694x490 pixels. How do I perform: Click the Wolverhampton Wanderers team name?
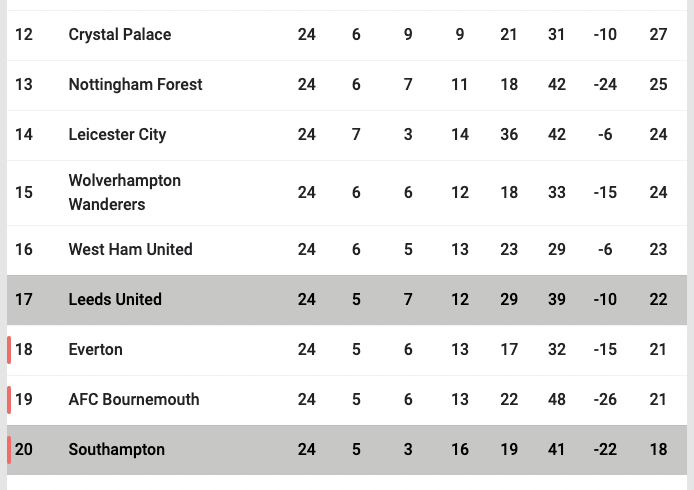coord(124,193)
